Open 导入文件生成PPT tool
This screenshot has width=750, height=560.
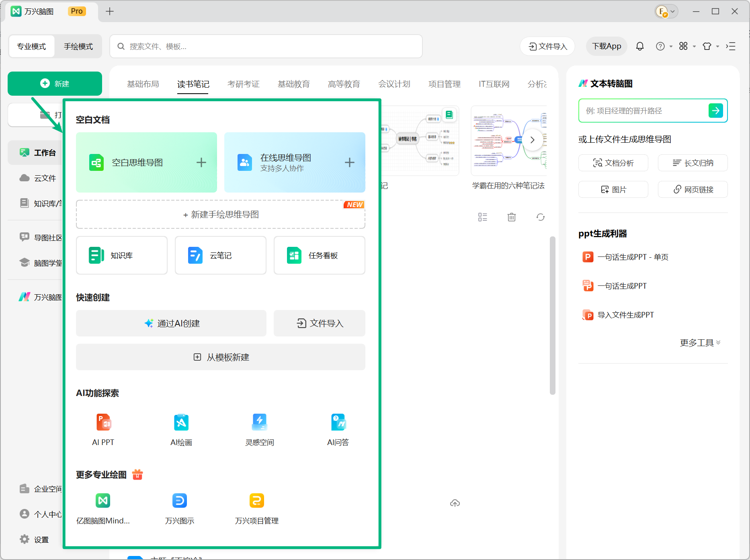[618, 315]
